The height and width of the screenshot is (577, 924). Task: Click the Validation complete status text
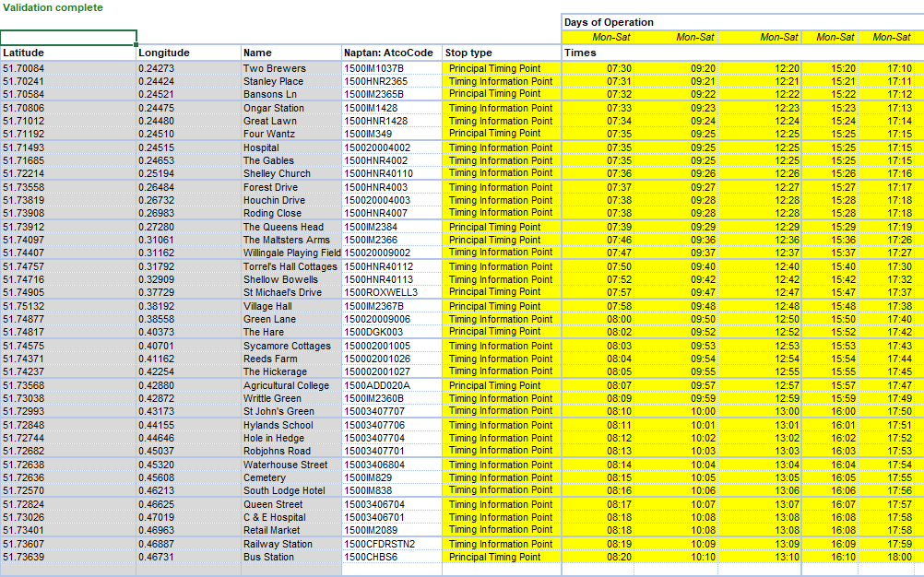53,7
